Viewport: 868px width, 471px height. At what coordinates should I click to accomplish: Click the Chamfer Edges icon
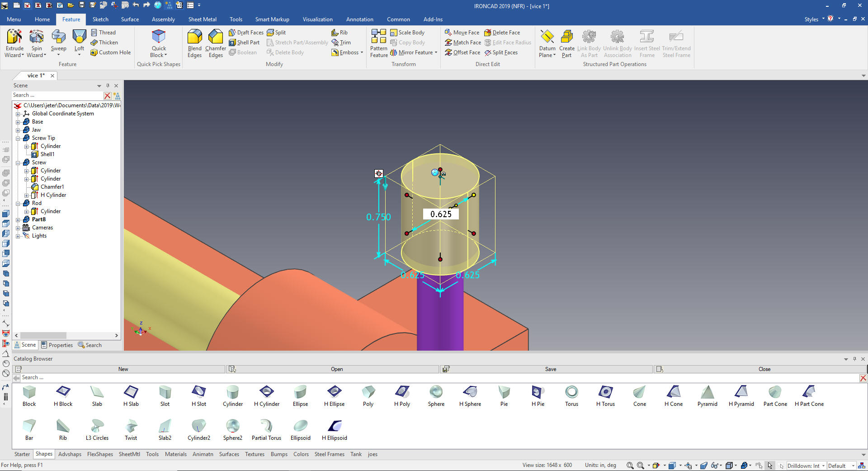tap(216, 43)
